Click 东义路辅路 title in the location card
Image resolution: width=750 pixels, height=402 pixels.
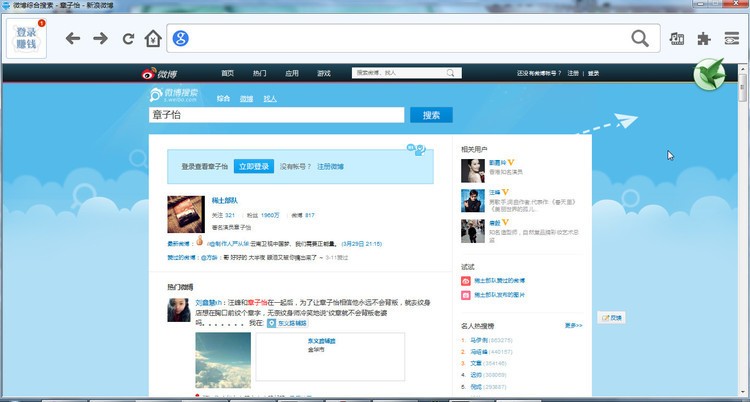click(x=321, y=341)
